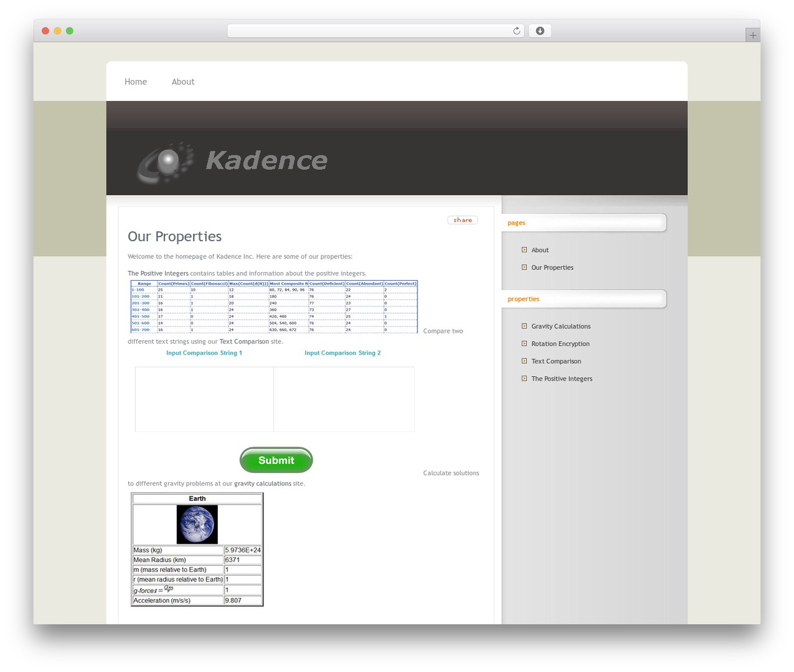Viewport: 794px width, 672px height.
Task: Click the green Submit button
Action: 276,460
